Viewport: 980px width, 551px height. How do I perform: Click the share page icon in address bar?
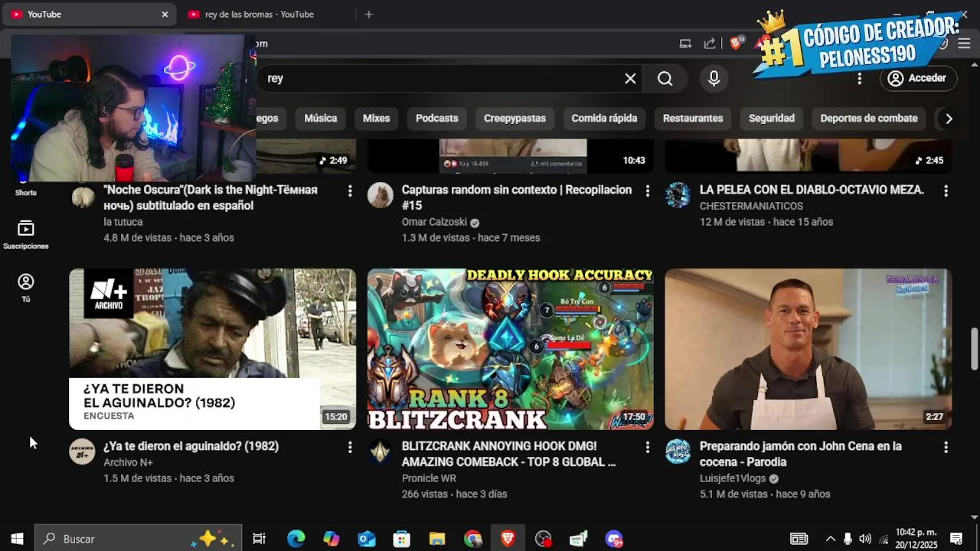click(x=710, y=44)
